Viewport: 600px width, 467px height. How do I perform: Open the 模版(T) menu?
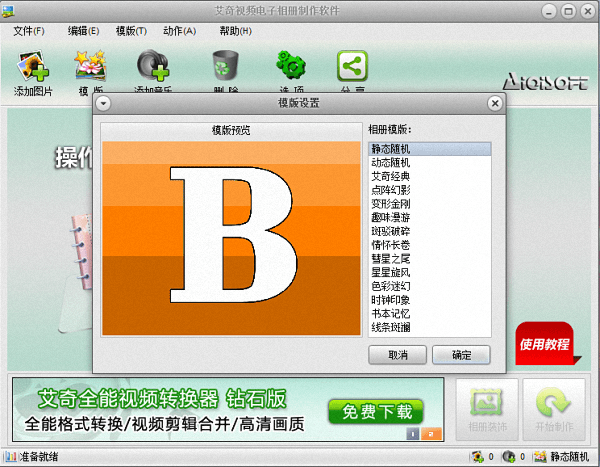pos(131,31)
